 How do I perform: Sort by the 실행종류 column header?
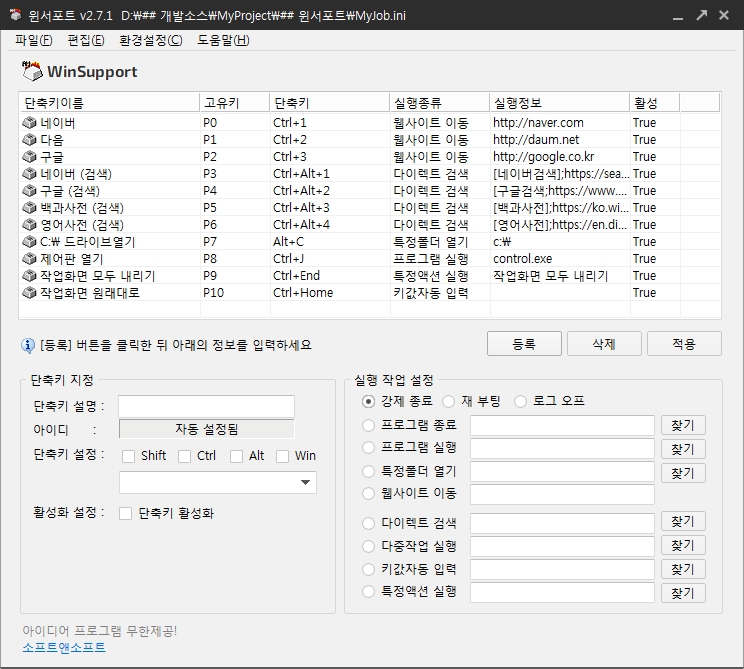440,102
